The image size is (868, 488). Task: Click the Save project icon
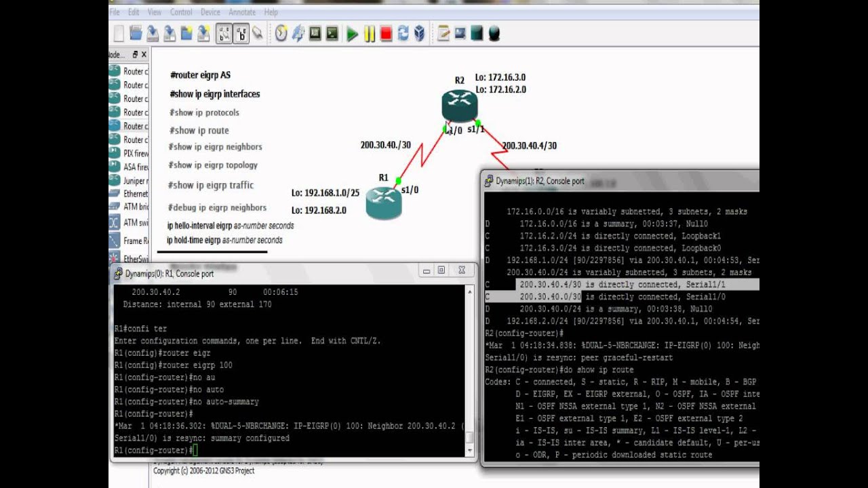153,33
